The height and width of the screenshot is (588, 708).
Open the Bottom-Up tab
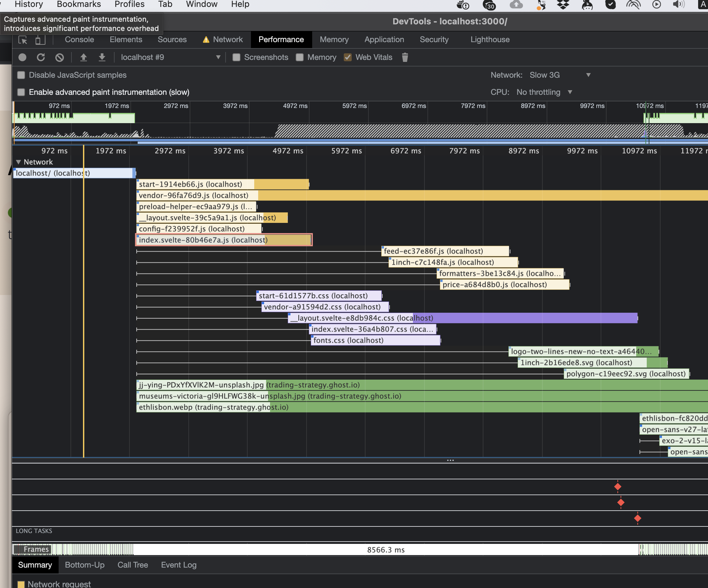tap(85, 565)
